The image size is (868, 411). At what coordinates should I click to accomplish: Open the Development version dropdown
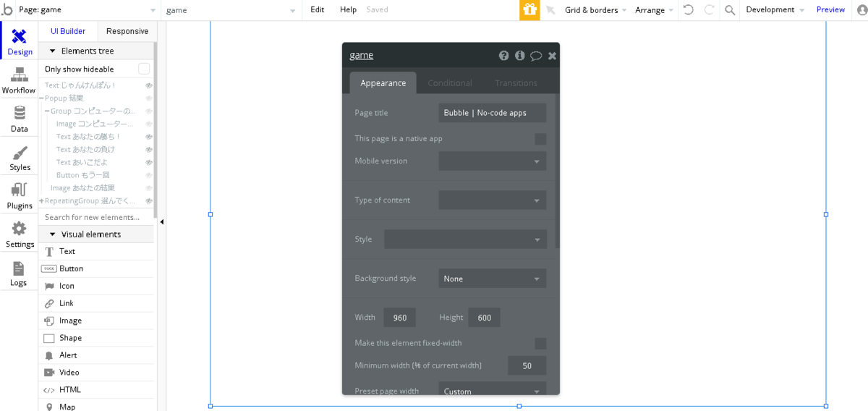tap(775, 10)
